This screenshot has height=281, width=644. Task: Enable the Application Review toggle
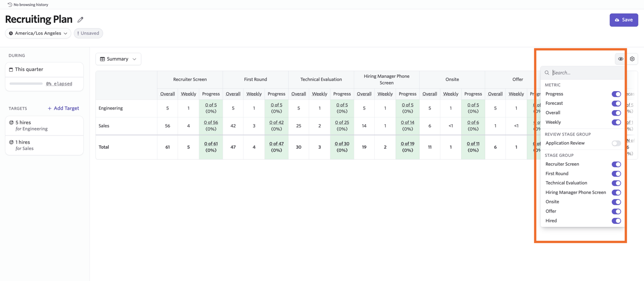pos(616,143)
